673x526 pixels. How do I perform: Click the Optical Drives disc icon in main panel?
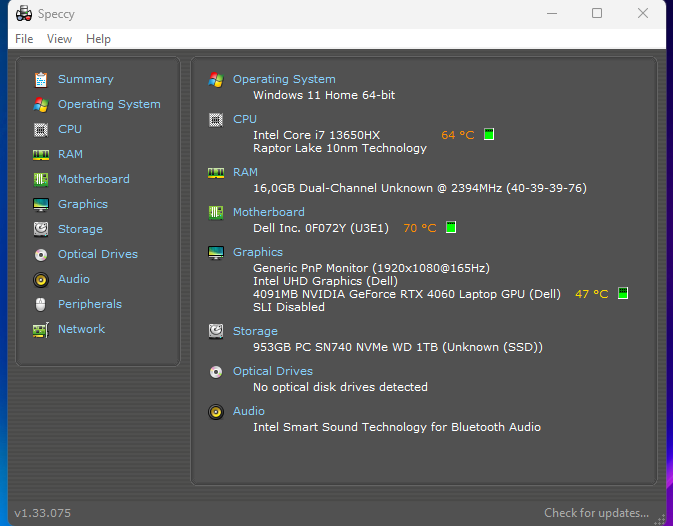pyautogui.click(x=216, y=372)
